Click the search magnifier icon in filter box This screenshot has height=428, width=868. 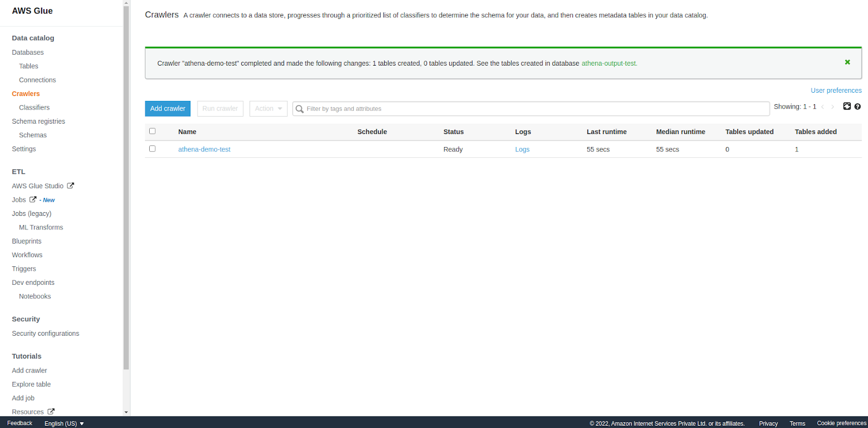[x=299, y=109]
